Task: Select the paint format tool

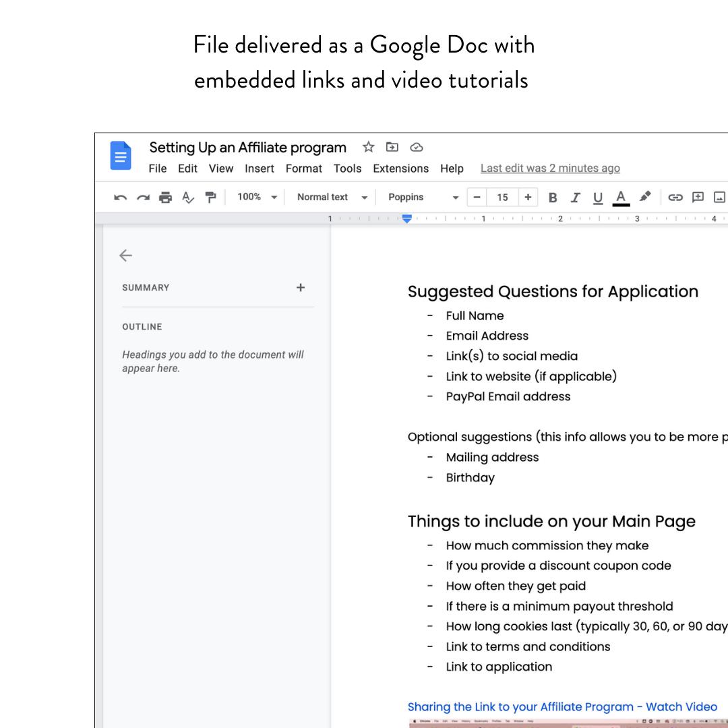Action: click(210, 198)
